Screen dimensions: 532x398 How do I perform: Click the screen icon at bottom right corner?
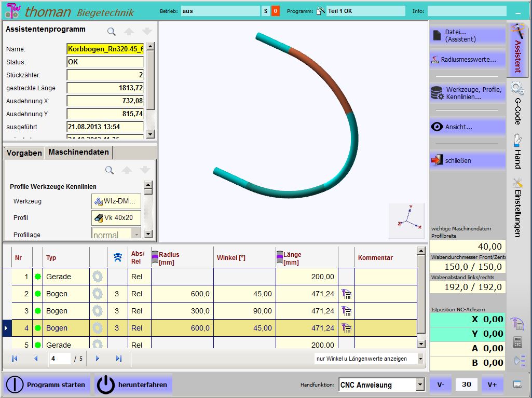click(x=517, y=385)
